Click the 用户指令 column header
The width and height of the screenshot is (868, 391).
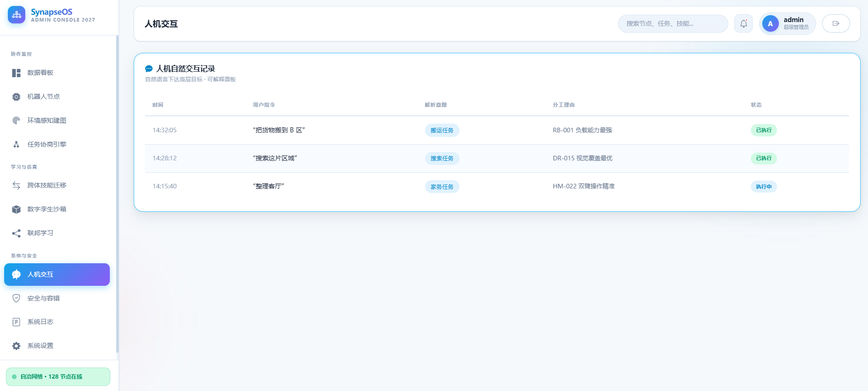(264, 105)
